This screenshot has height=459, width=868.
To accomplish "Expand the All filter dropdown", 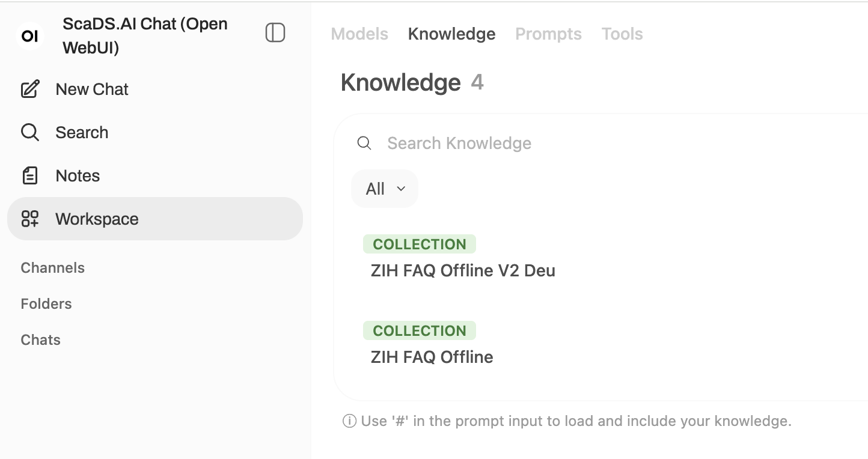I will click(x=384, y=188).
